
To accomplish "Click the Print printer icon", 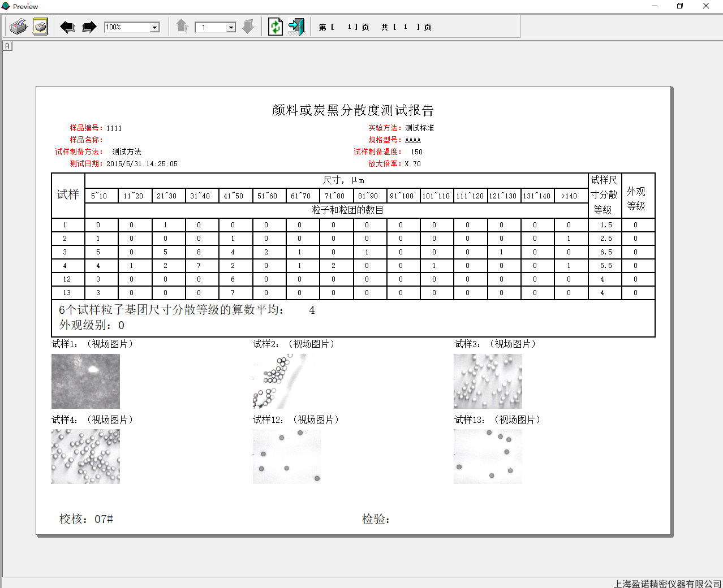I will [x=19, y=27].
